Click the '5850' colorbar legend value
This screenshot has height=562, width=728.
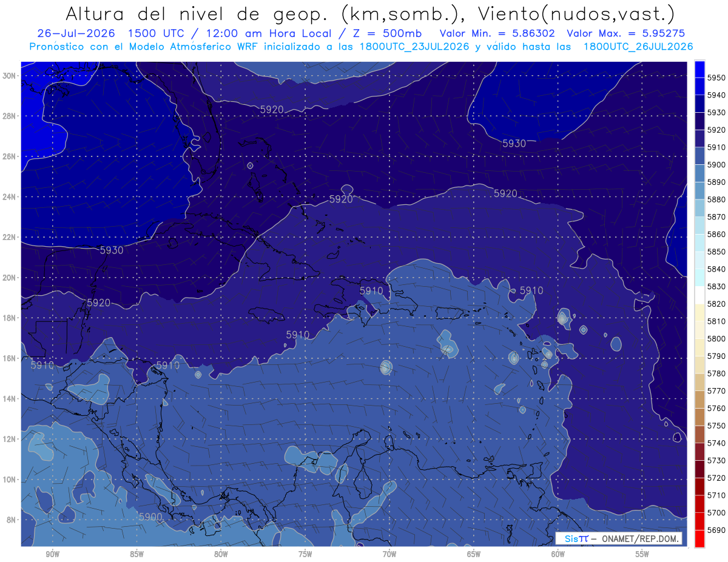(716, 252)
